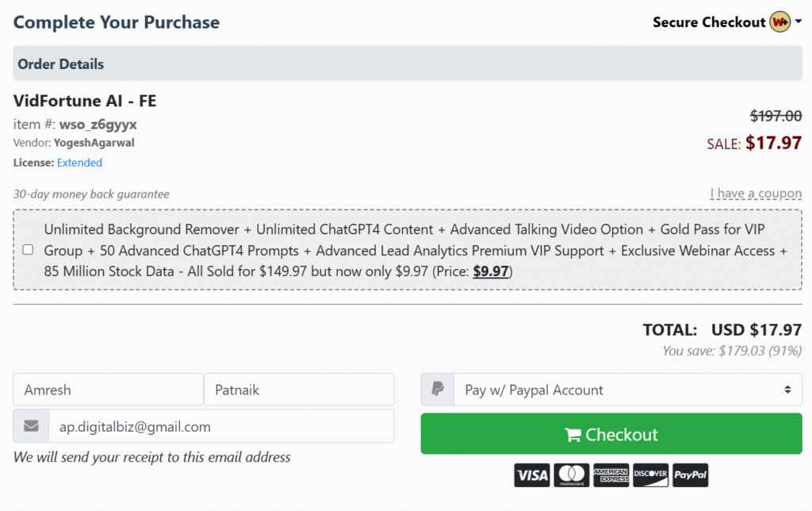Viewport: 812px width, 511px height.
Task: Click the envelope email icon
Action: [x=31, y=426]
